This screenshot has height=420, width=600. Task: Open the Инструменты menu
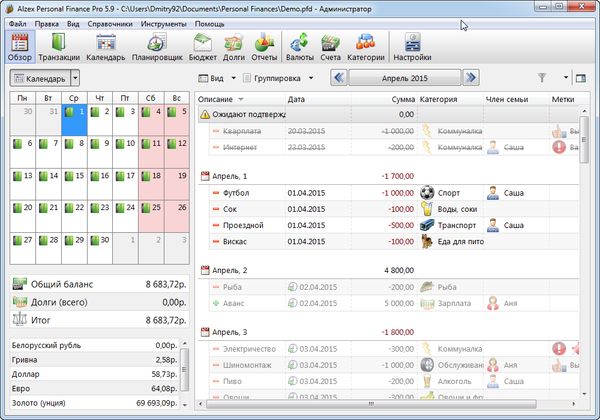(x=164, y=24)
